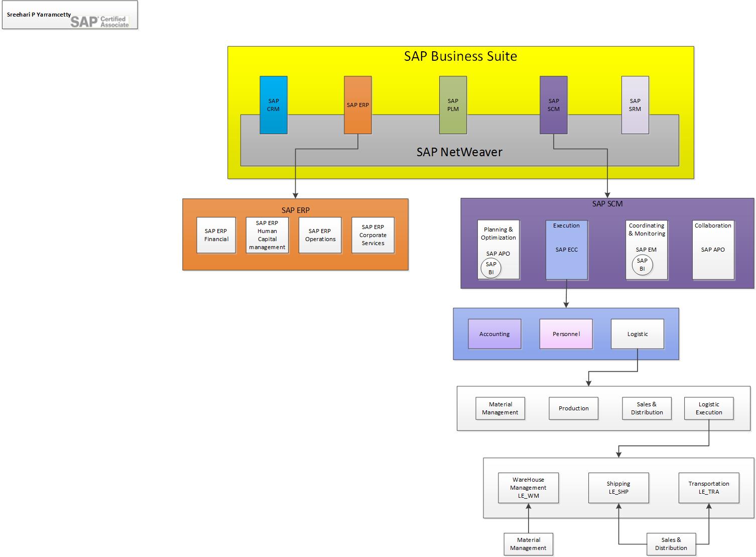Select the orange SAP ERP block in Business Suite
Image resolution: width=756 pixels, height=557 pixels.
tap(358, 105)
